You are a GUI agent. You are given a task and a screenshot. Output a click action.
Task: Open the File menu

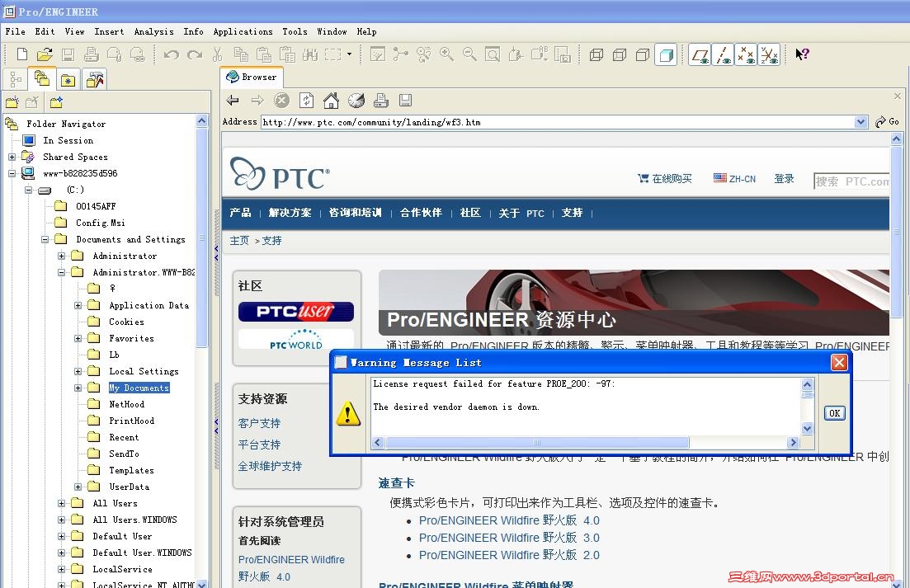pos(15,32)
